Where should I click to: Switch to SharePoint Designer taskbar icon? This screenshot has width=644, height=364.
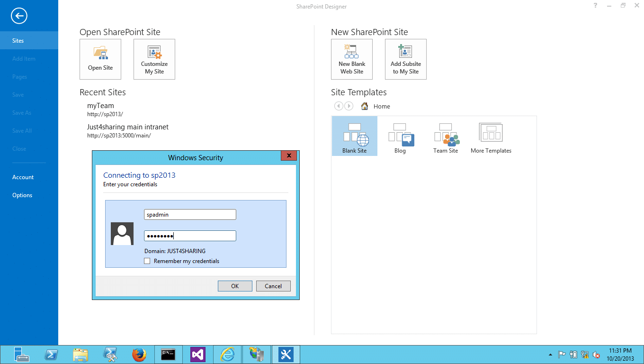click(x=286, y=355)
